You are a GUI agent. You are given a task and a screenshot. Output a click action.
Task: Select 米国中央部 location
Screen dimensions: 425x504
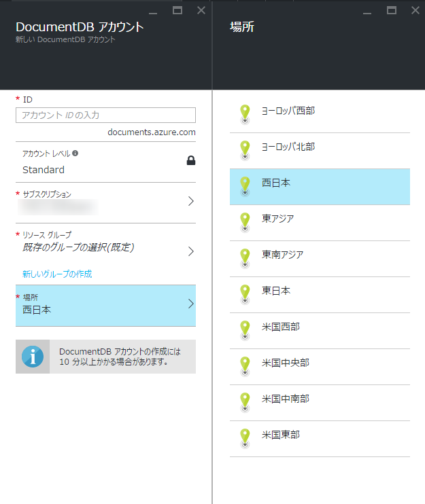(320, 367)
